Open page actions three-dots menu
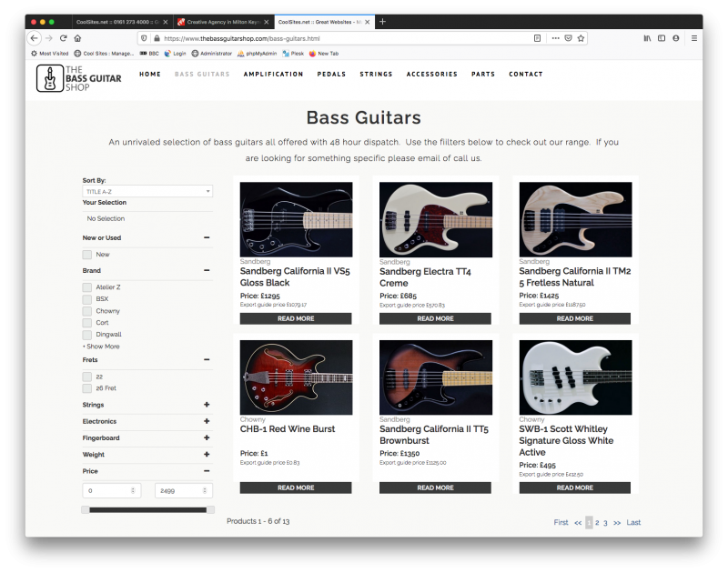 click(x=555, y=38)
